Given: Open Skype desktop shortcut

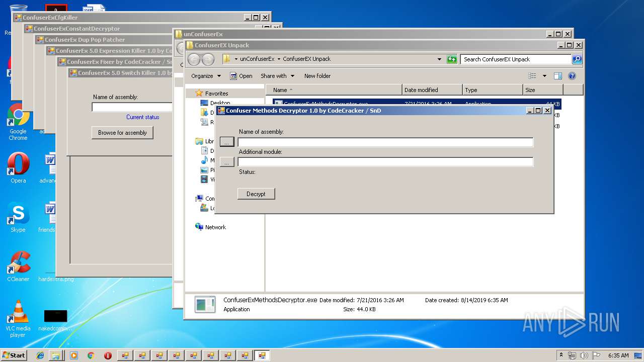Looking at the screenshot, I should click(18, 218).
